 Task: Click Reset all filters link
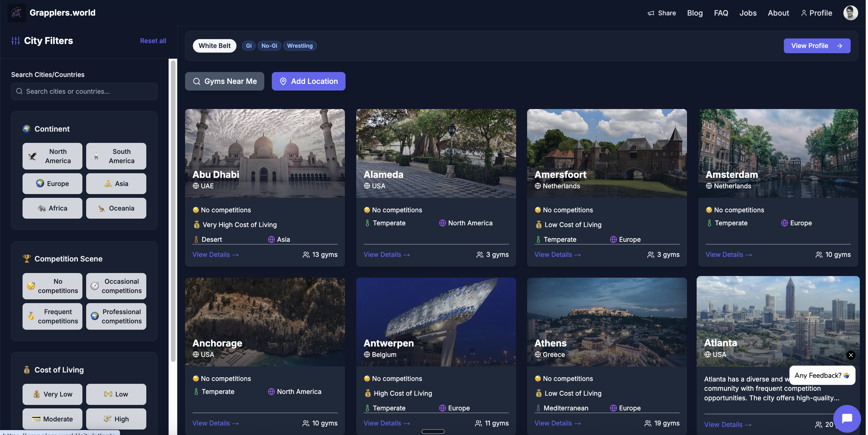[x=153, y=41]
